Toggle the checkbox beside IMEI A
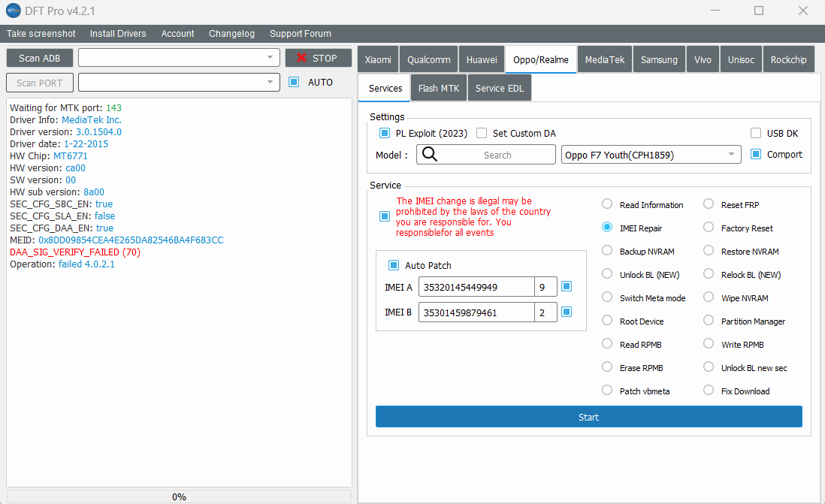Viewport: 825px width, 504px height. tap(567, 286)
